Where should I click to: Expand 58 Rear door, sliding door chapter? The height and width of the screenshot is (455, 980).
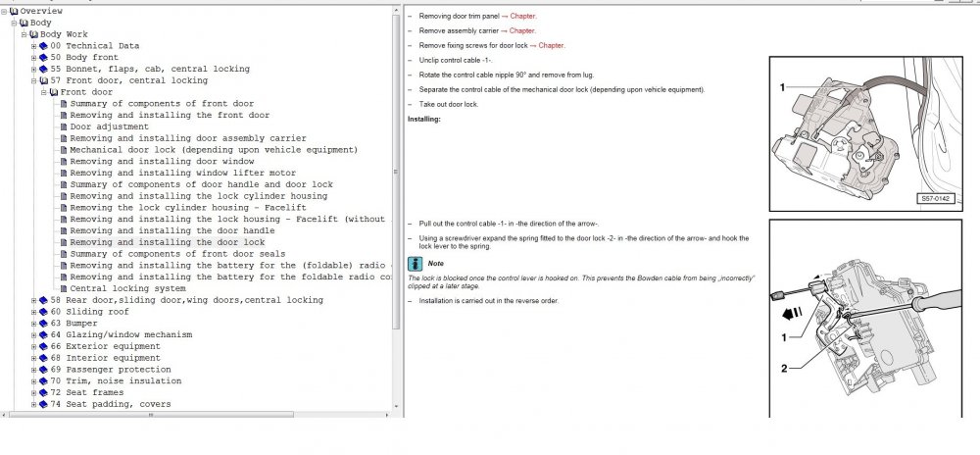tap(34, 301)
